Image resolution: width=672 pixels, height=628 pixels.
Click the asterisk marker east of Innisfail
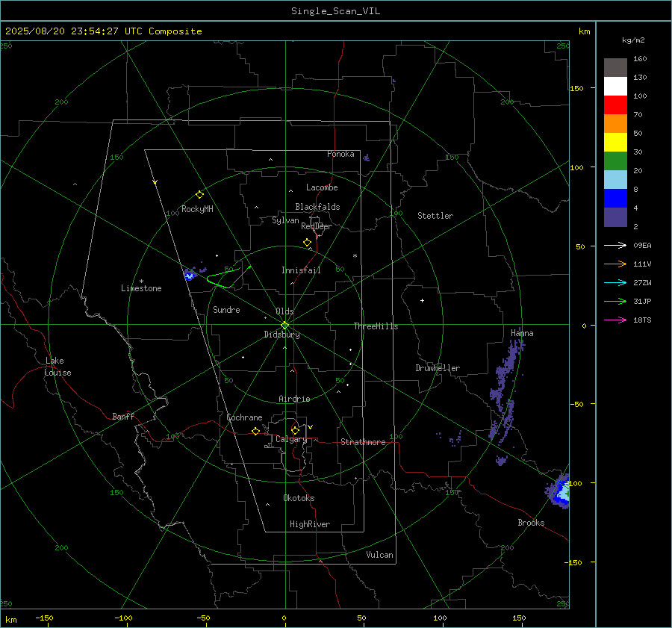[x=355, y=256]
